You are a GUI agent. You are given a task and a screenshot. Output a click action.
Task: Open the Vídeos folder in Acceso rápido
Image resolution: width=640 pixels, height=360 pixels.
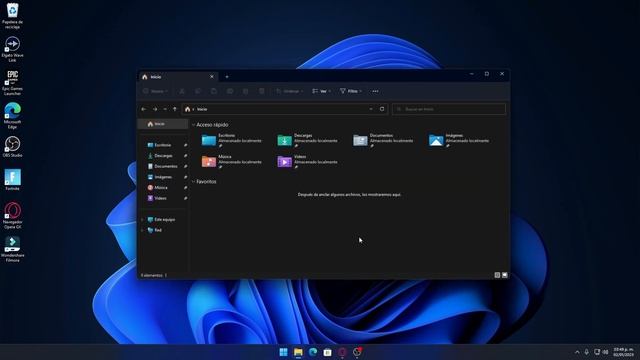[308, 162]
